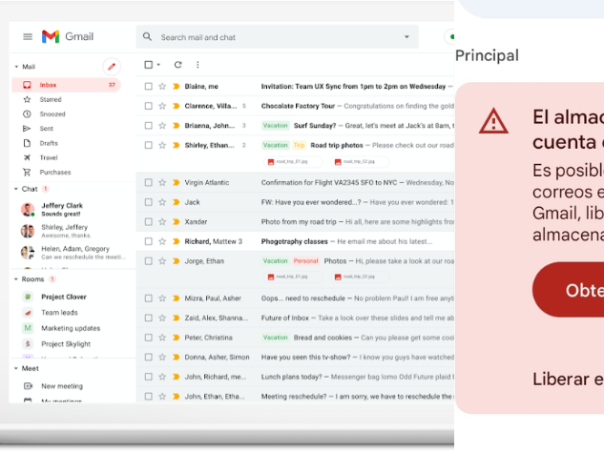Click the search magnifier icon
Screen dimensions: 604x453
[x=148, y=37]
